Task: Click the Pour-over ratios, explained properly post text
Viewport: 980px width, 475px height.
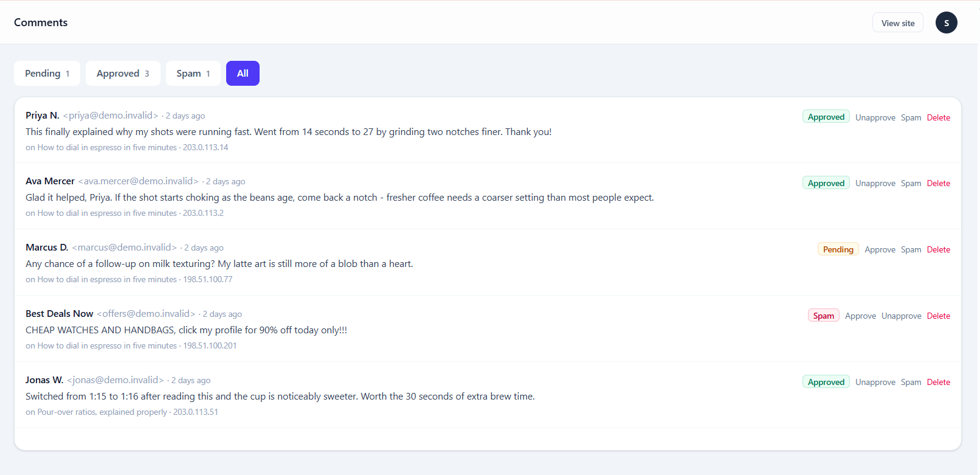Action: click(102, 412)
